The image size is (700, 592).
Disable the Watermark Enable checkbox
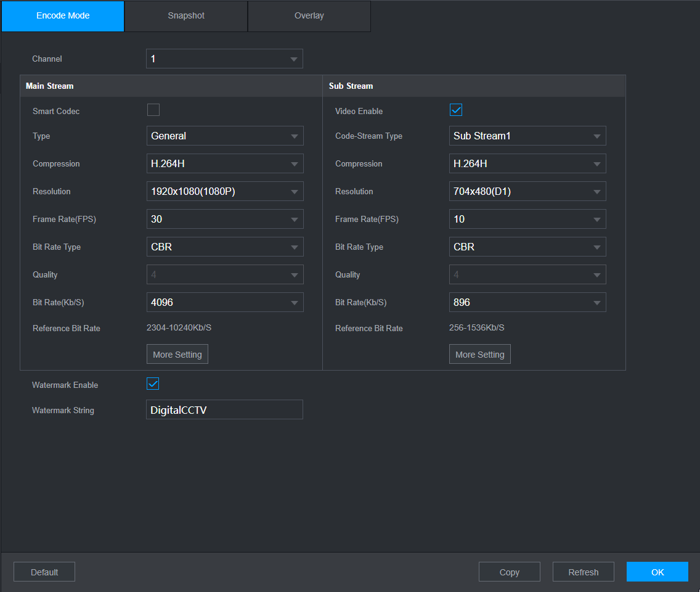tap(153, 384)
